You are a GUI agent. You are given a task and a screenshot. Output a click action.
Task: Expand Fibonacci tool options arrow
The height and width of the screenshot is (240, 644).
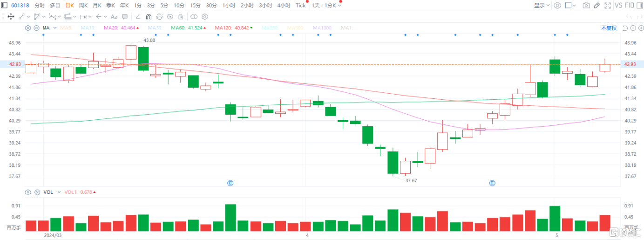pos(75,17)
